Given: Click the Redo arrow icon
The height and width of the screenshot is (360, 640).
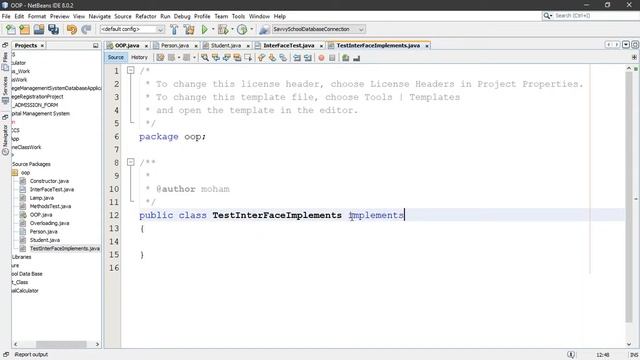Looking at the screenshot, I should pos(86,29).
